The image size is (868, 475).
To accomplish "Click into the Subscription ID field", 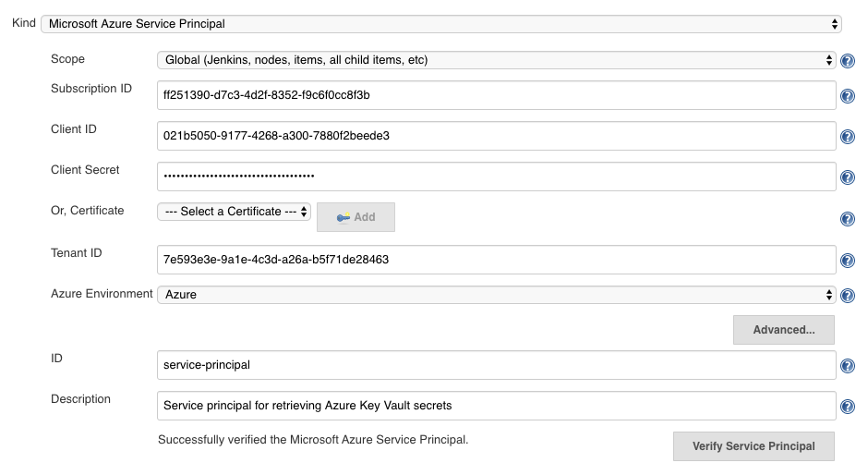I will (x=497, y=94).
